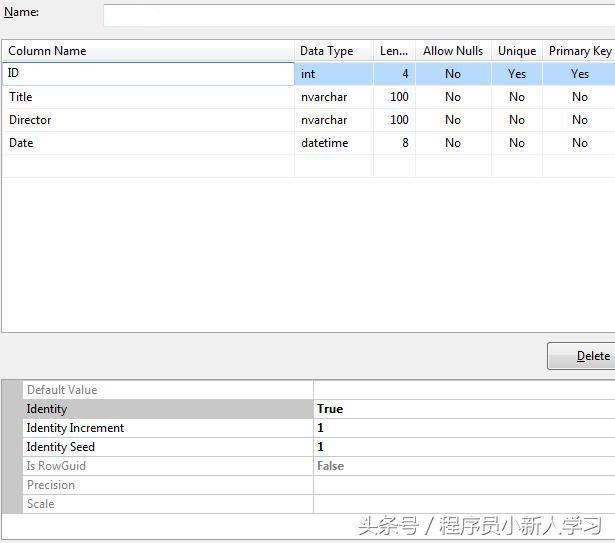This screenshot has width=615, height=543.
Task: Click Unique value in Title row
Action: click(x=517, y=97)
